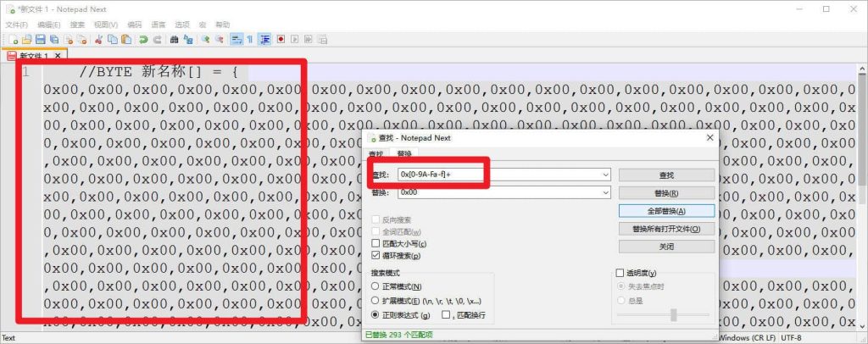The height and width of the screenshot is (344, 868).
Task: Open the 文件(F) menu
Action: [x=16, y=25]
